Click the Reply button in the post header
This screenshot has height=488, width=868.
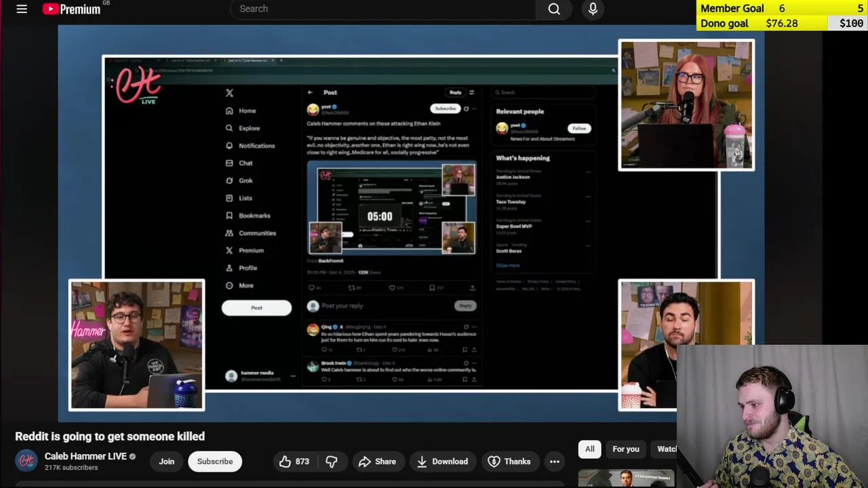pyautogui.click(x=455, y=92)
